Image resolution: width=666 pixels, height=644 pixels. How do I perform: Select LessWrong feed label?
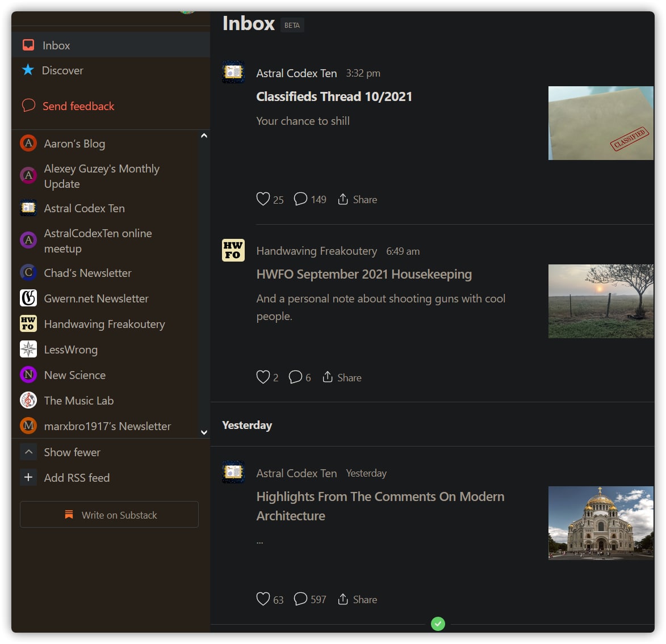(x=71, y=350)
